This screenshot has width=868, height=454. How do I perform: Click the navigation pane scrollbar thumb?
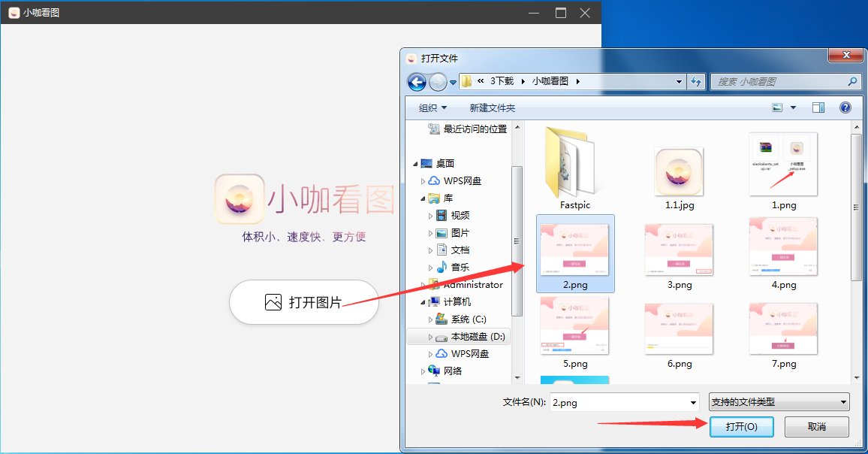click(x=517, y=241)
